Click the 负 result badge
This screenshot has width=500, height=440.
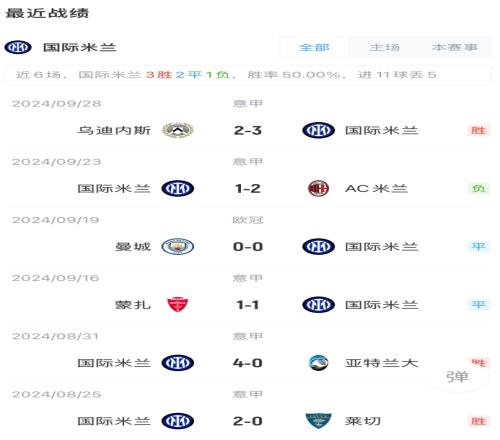coord(478,188)
